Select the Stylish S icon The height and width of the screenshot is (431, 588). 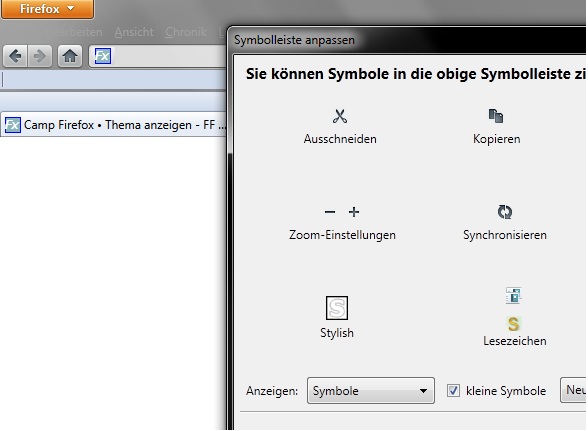337,308
